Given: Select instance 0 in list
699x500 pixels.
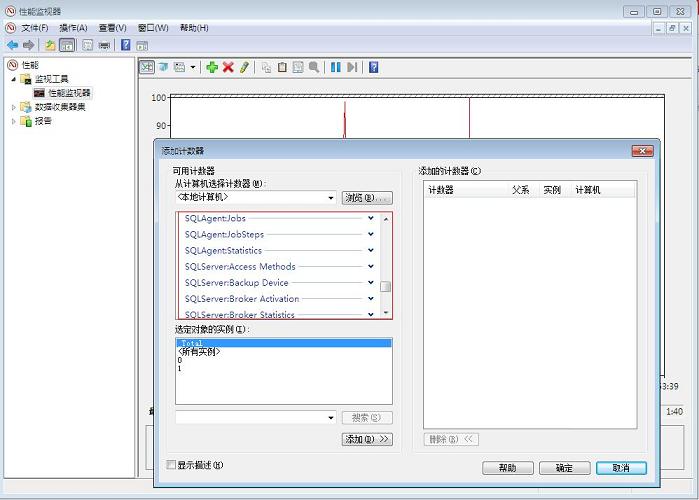Looking at the screenshot, I should 284,360.
